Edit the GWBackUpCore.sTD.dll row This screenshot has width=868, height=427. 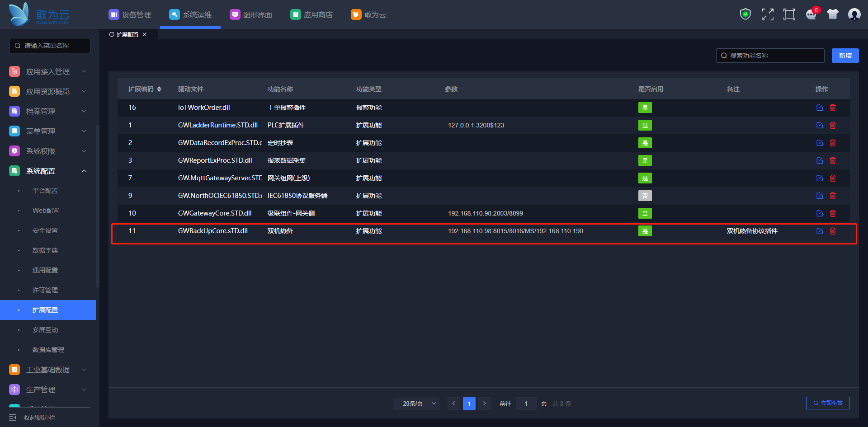coord(820,231)
